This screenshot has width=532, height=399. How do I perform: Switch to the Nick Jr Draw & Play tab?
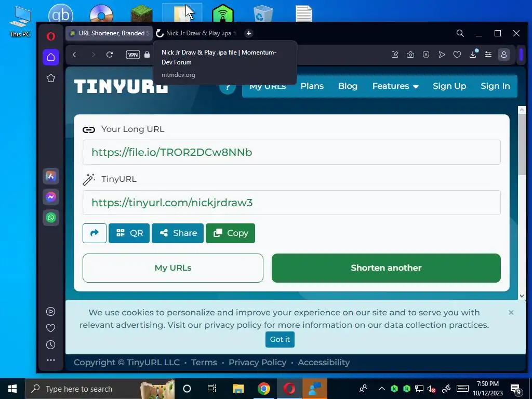(x=196, y=33)
